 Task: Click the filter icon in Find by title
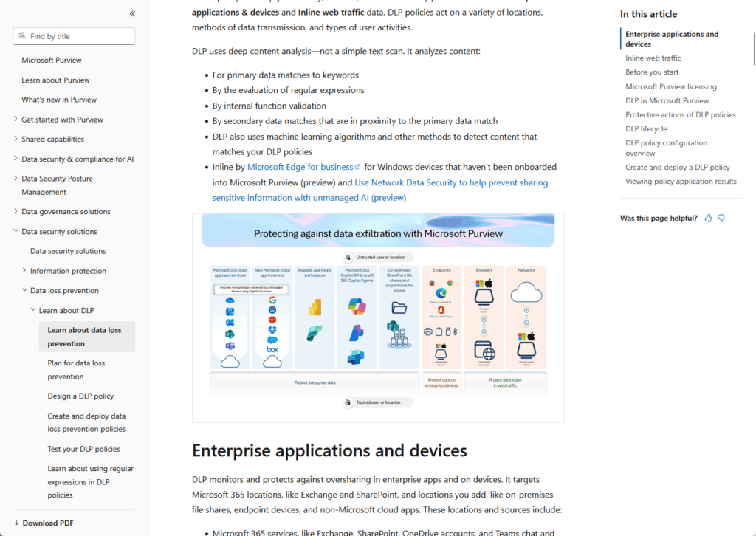click(x=21, y=36)
